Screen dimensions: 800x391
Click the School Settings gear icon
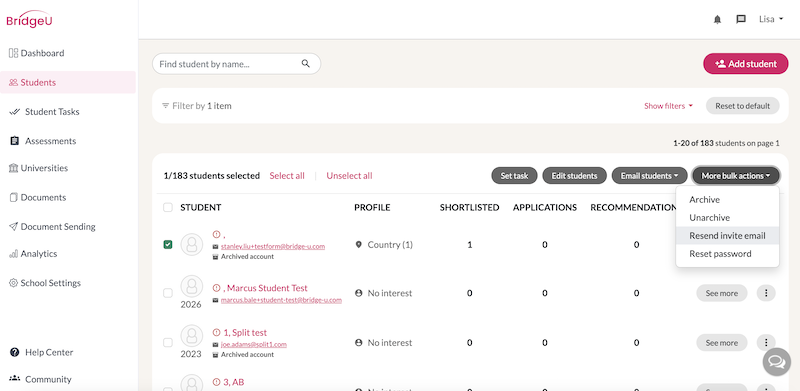[x=14, y=283]
